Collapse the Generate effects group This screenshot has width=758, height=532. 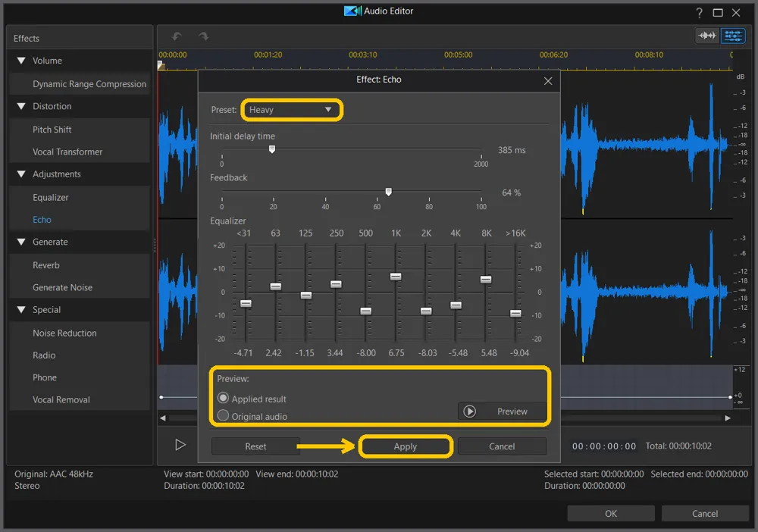(21, 242)
